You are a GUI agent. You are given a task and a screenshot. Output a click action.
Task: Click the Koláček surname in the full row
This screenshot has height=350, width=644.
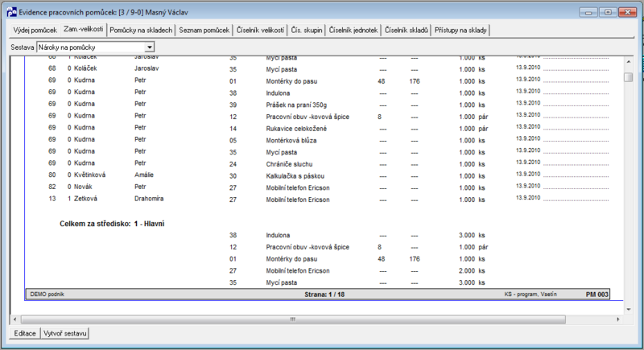pos(85,68)
